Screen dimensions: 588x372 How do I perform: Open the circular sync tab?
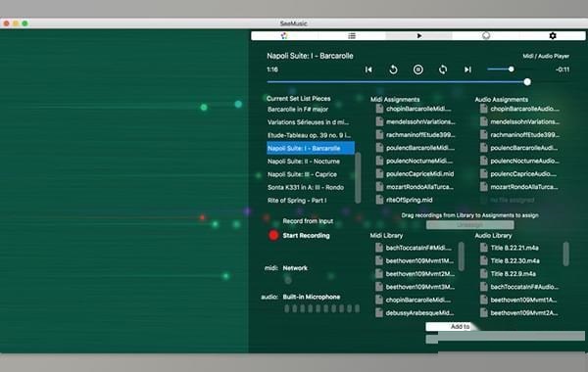tap(486, 35)
